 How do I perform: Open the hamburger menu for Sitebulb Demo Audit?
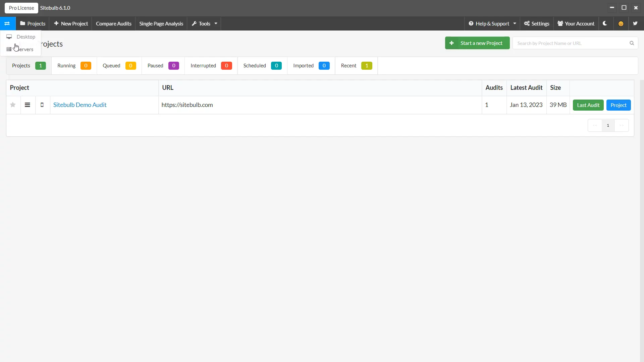[x=28, y=105]
